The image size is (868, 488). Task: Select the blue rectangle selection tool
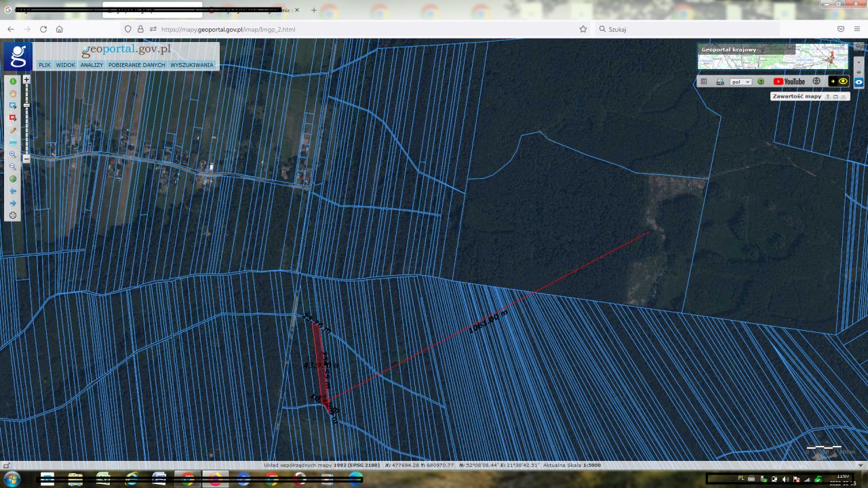(13, 106)
